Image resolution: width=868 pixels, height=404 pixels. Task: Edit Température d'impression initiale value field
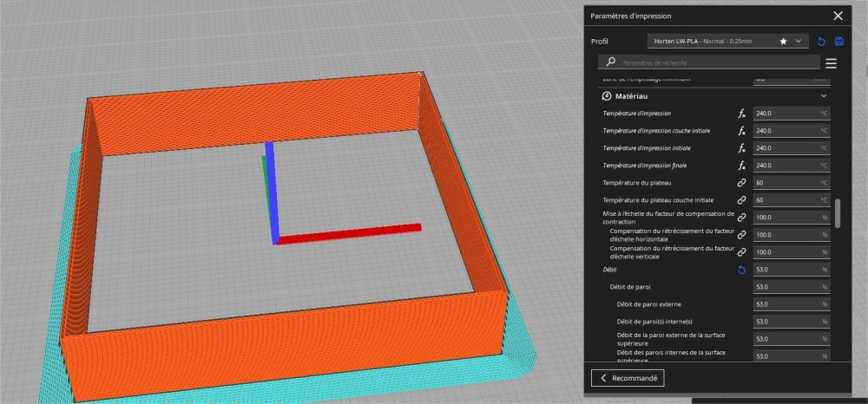click(x=792, y=148)
